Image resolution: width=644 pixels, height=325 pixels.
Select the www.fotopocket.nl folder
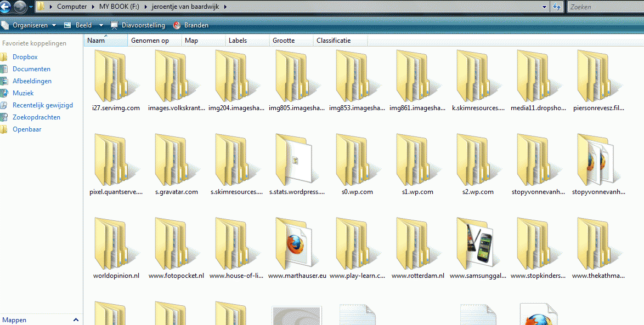[x=177, y=248]
